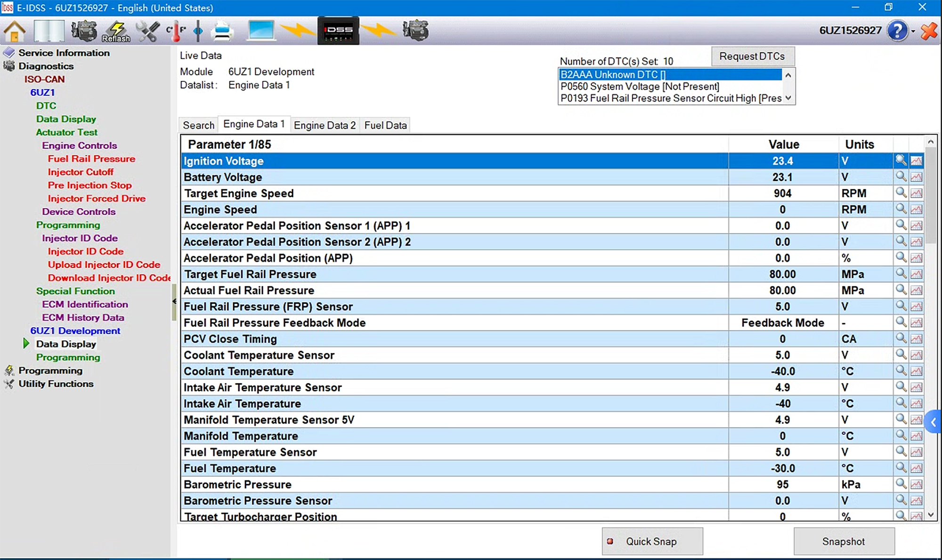Click the Reflash lightning icon
The width and height of the screenshot is (942, 560).
(116, 31)
